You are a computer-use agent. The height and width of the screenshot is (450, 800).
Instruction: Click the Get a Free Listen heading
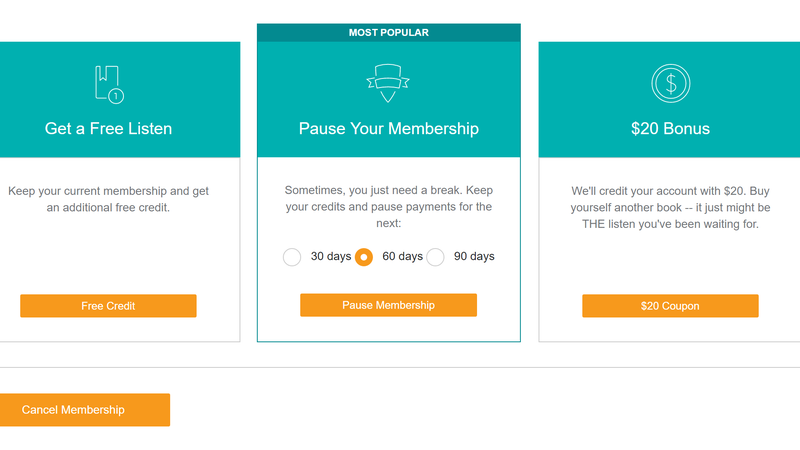[108, 128]
